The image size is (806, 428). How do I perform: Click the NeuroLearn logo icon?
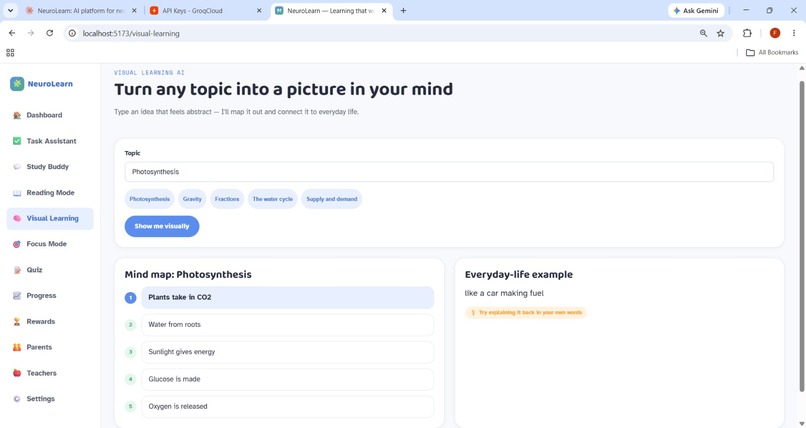click(17, 84)
